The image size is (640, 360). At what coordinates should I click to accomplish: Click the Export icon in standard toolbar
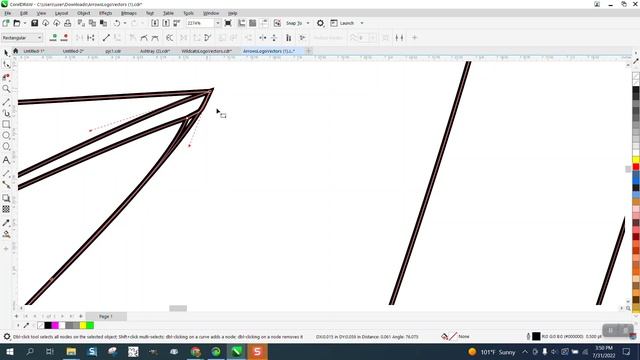coord(166,23)
